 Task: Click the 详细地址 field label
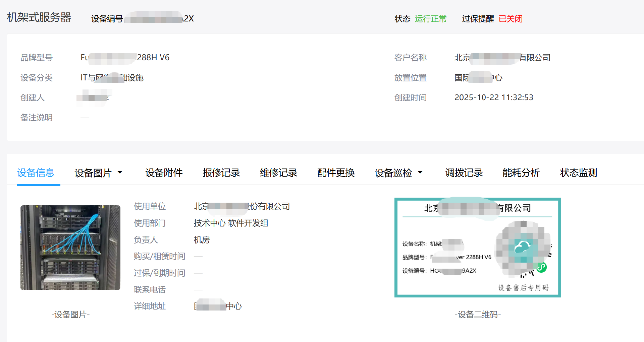(150, 306)
